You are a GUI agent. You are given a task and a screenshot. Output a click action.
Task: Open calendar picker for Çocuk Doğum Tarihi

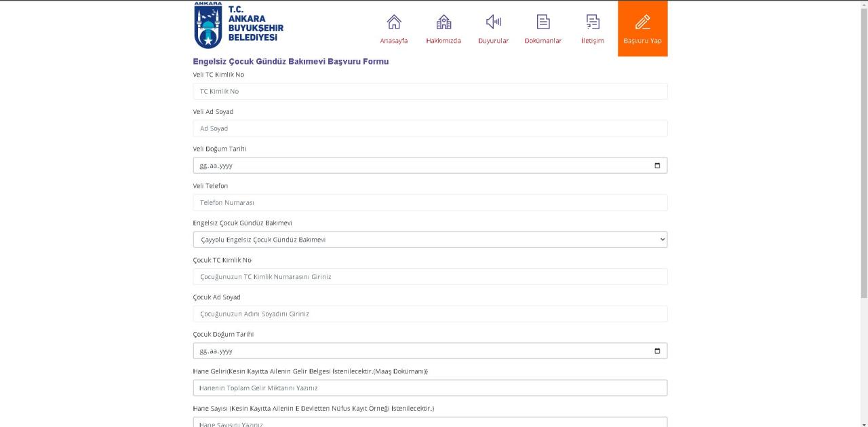[656, 351]
